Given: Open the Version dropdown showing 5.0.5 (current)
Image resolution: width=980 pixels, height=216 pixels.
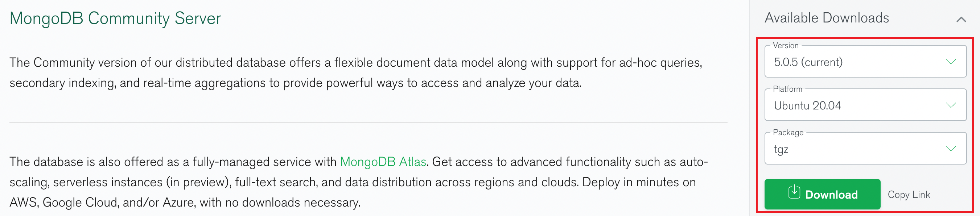Looking at the screenshot, I should pyautogui.click(x=865, y=62).
